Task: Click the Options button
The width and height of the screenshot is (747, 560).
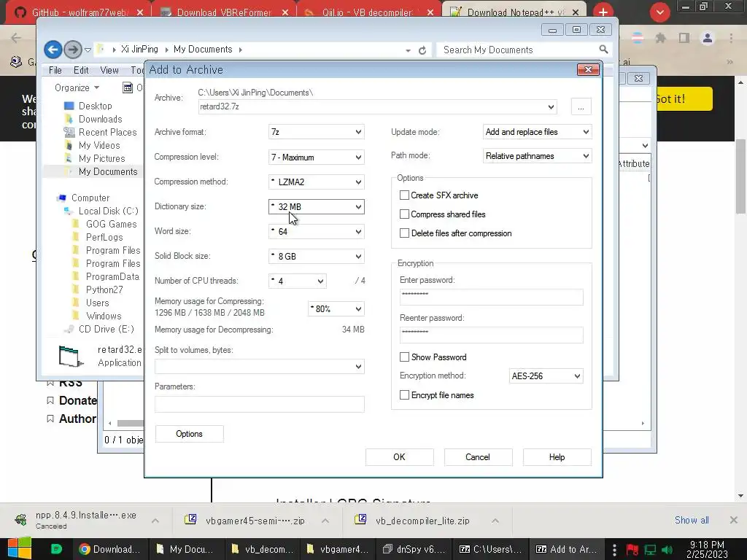Action: tap(189, 434)
